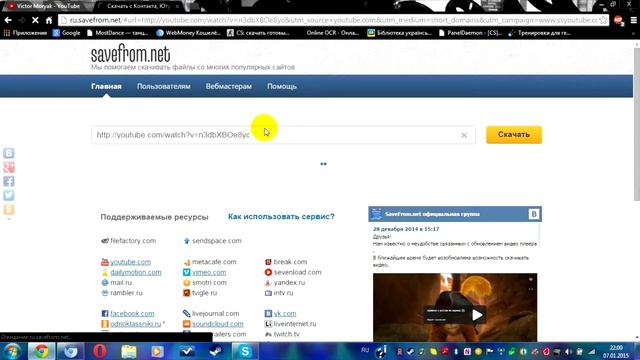
Task: Click the twitch.tv text
Action: [287, 334]
